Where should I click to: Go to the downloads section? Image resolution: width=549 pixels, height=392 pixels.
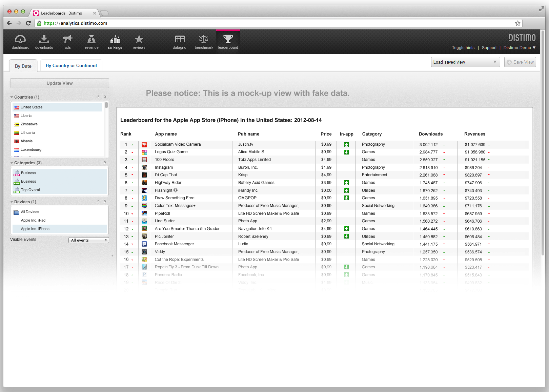44,42
